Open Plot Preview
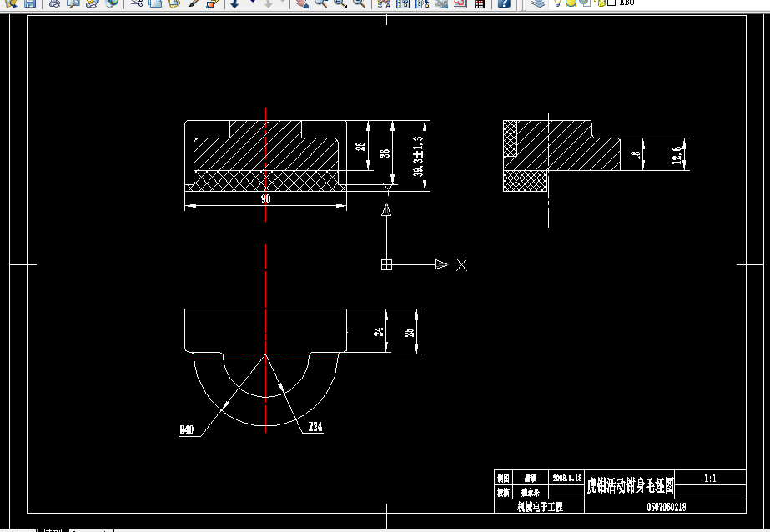 pyautogui.click(x=73, y=3)
